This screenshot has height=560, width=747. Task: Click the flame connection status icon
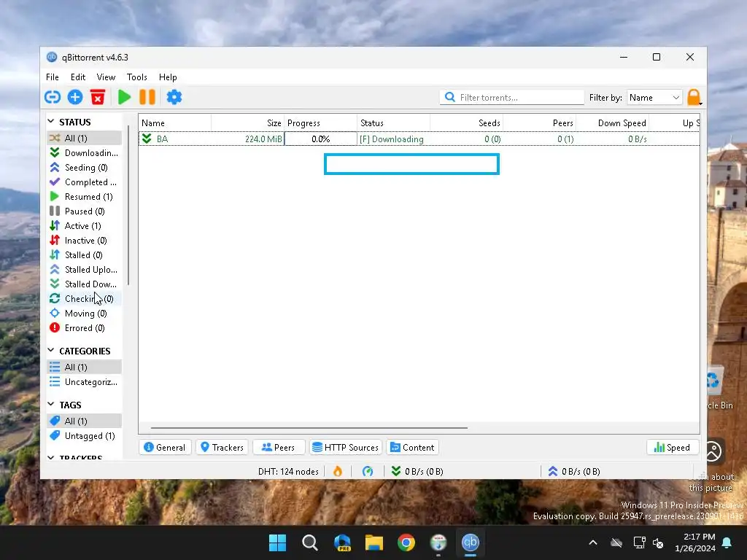[x=338, y=472]
